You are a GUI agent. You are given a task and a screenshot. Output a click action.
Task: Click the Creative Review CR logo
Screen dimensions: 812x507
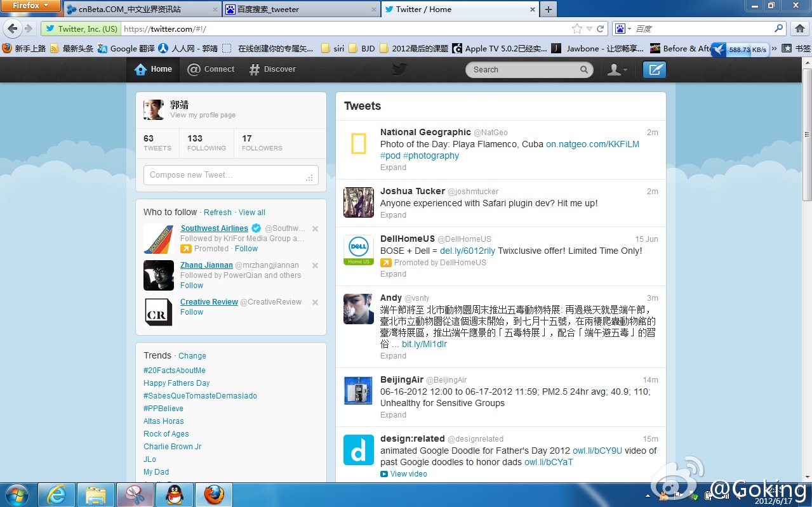tap(159, 312)
